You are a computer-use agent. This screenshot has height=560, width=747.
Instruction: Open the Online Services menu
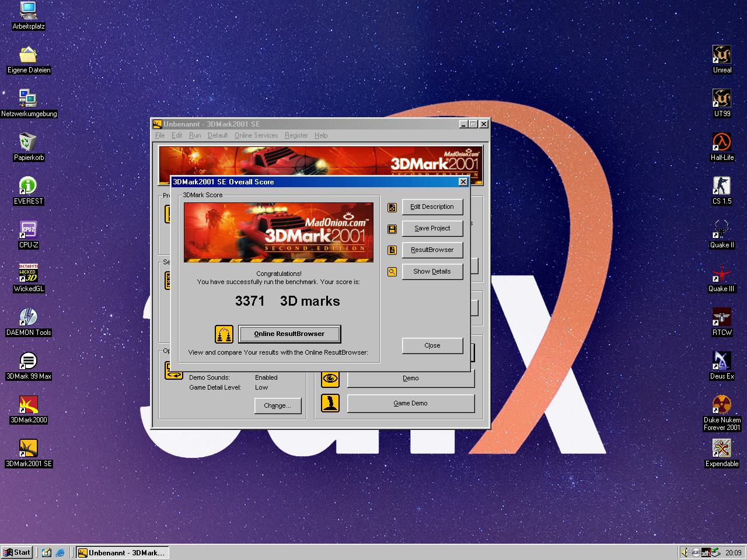coord(256,135)
